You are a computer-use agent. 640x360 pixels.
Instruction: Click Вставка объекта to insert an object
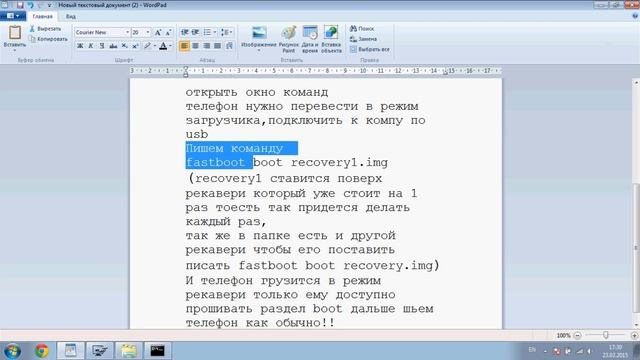click(331, 39)
